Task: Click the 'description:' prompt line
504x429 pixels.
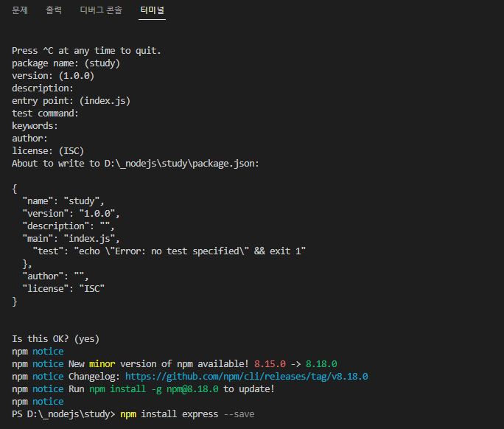Action: (x=43, y=88)
